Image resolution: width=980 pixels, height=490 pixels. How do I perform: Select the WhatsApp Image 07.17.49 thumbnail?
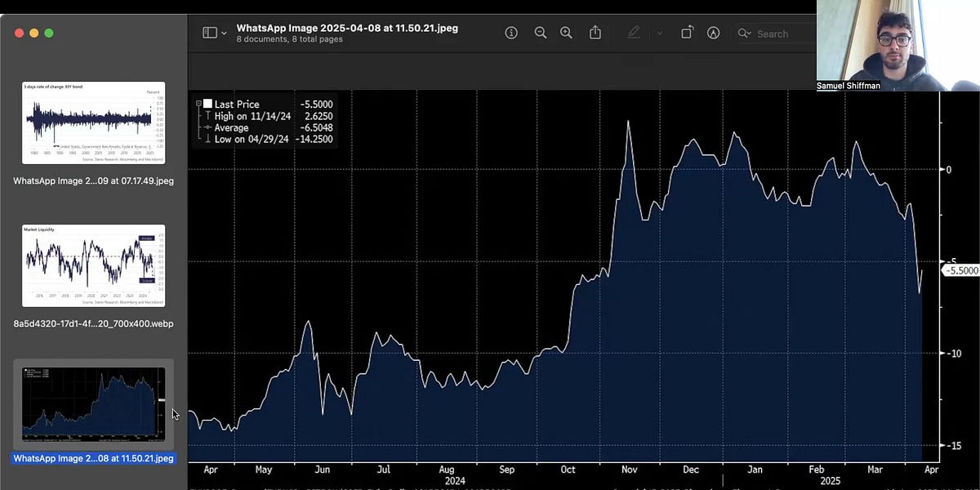92,122
